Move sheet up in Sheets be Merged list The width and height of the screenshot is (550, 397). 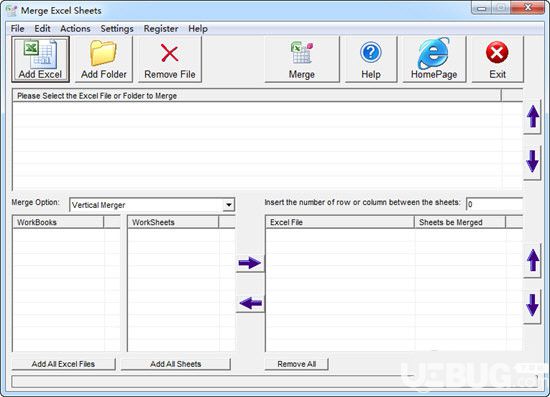533,260
